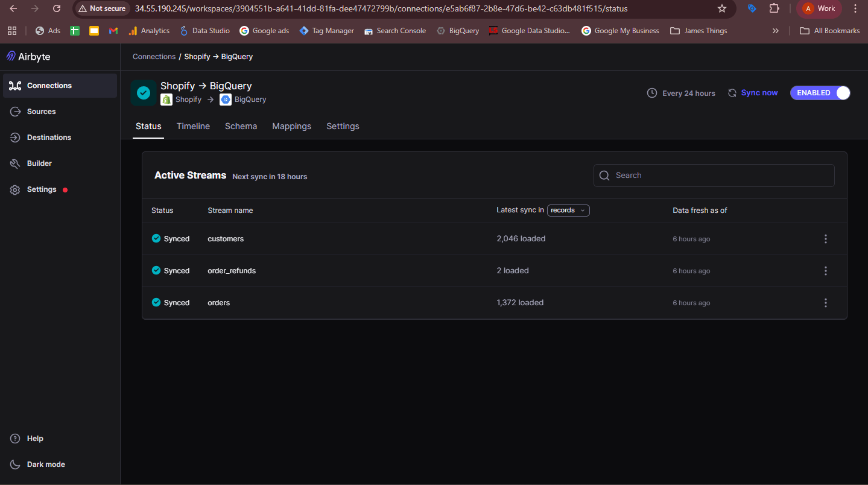Click the Stream name column header
The height and width of the screenshot is (485, 868).
pos(230,211)
